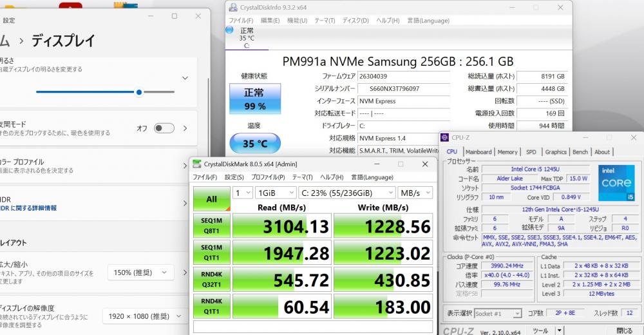Open the 1GiB test size dropdown
This screenshot has height=335, width=644.
pyautogui.click(x=275, y=193)
